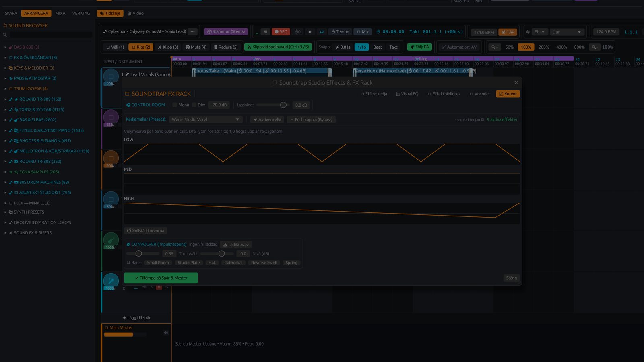Screen dimensions: 644x362
Task: Activate the Rita (2) draw tool
Action: [141, 47]
